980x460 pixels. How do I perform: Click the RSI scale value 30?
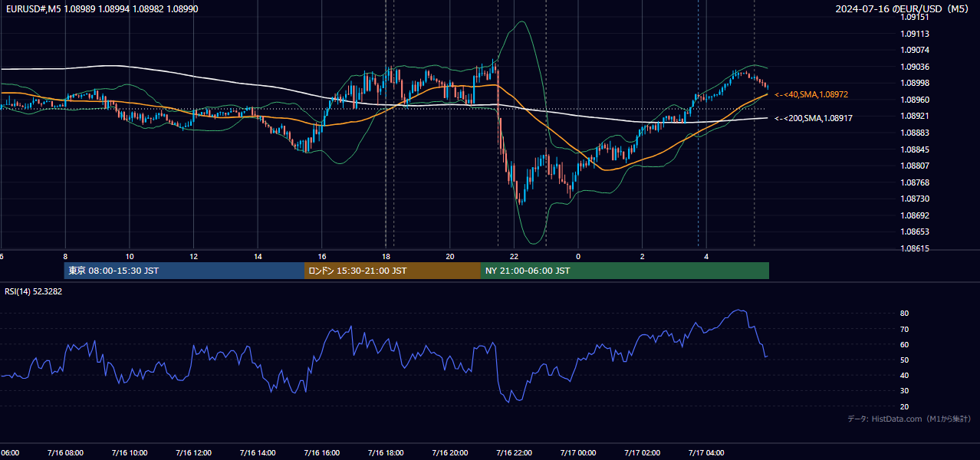905,391
